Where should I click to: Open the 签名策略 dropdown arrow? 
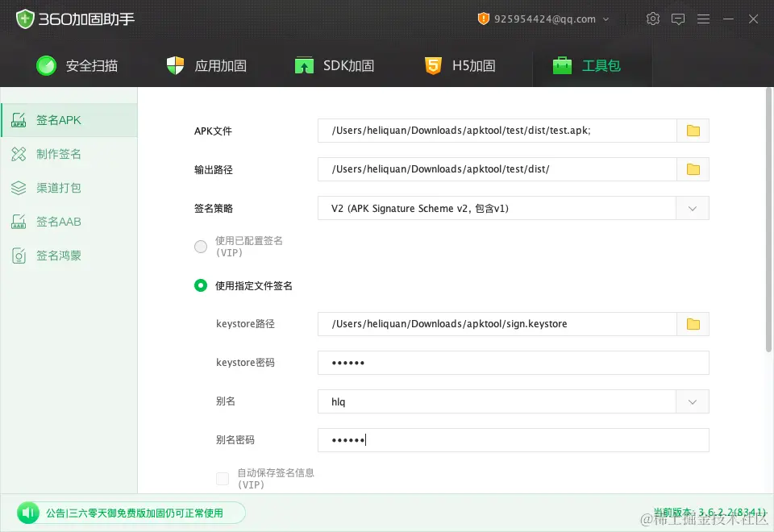(692, 208)
